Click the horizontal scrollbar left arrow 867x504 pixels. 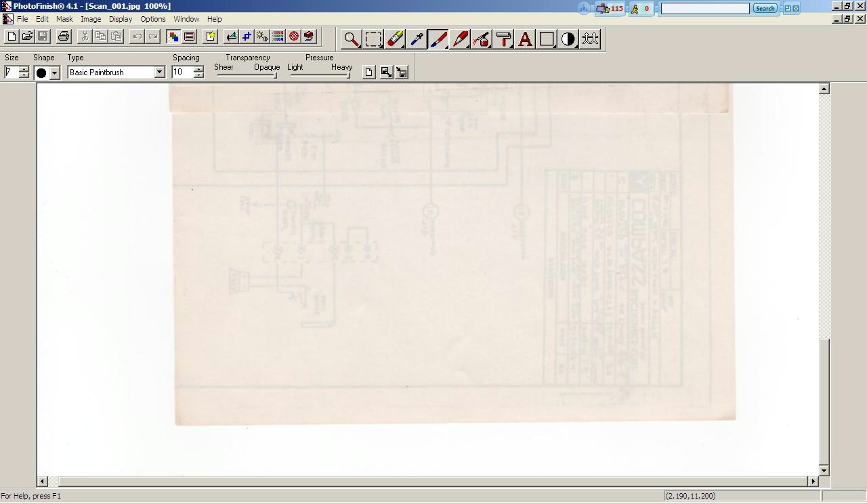tap(42, 481)
